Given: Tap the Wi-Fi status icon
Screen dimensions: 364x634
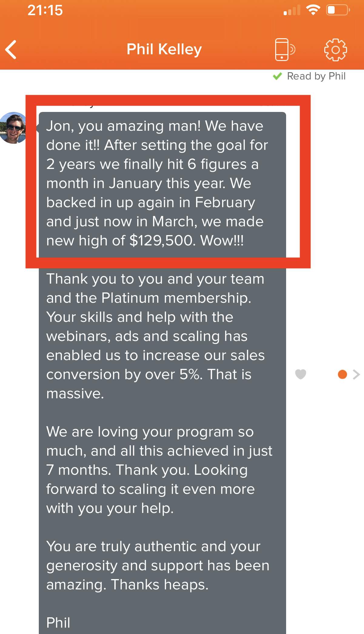Looking at the screenshot, I should (313, 10).
